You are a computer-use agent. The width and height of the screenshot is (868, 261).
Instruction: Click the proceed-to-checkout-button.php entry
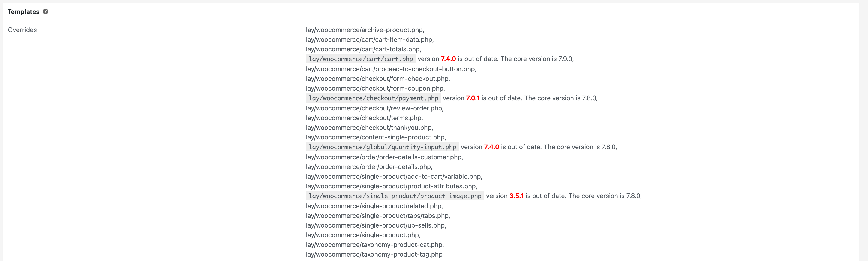(391, 69)
